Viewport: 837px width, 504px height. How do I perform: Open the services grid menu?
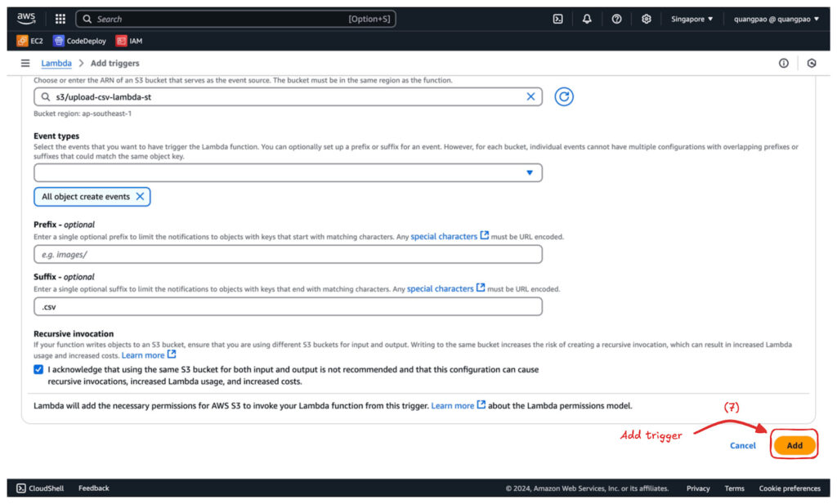60,19
